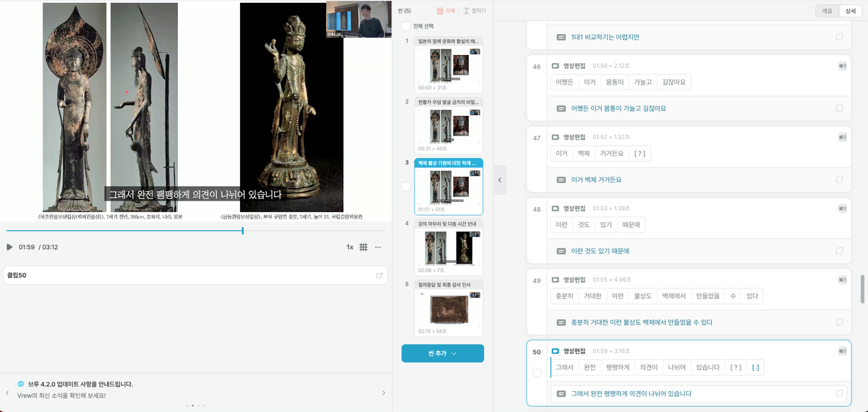This screenshot has width=868, height=412.
Task: Open the 씬 추가 dropdown
Action: (443, 353)
